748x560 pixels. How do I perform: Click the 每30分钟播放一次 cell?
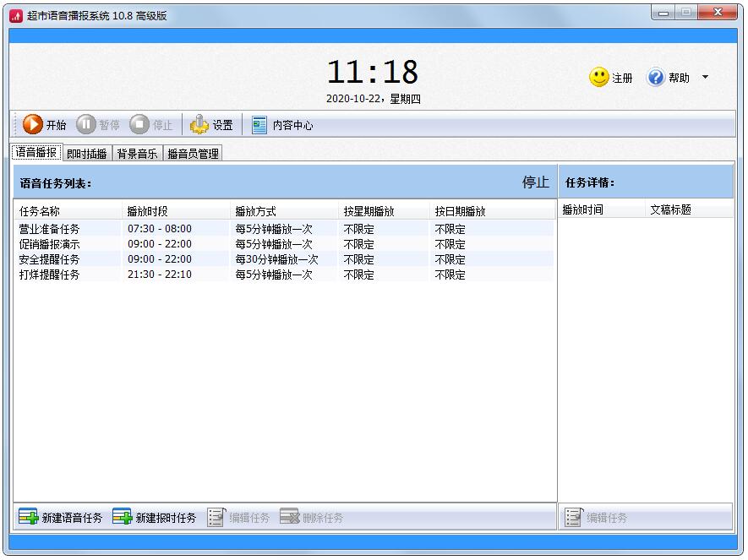click(x=276, y=259)
